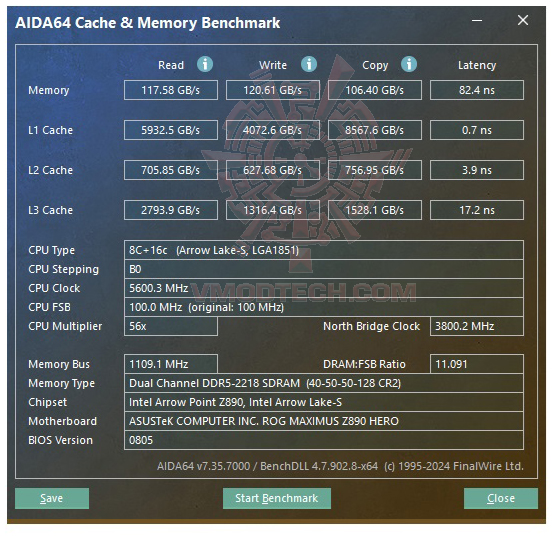Select Memory write value 120.61 GB/s
The width and height of the screenshot is (556, 538).
(273, 90)
